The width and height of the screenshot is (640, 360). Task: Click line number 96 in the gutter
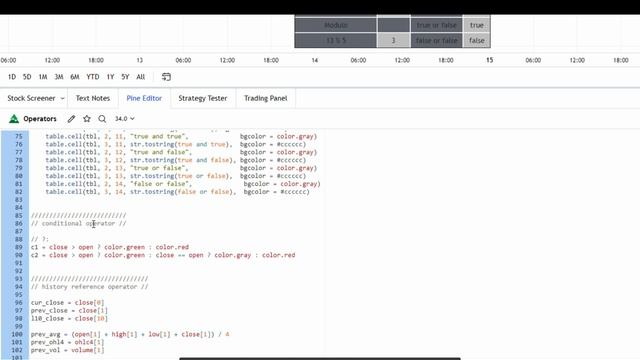[19, 302]
